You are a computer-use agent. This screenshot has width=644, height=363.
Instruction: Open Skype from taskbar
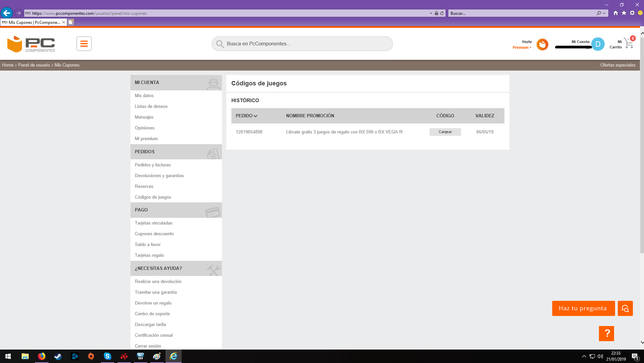tap(107, 356)
